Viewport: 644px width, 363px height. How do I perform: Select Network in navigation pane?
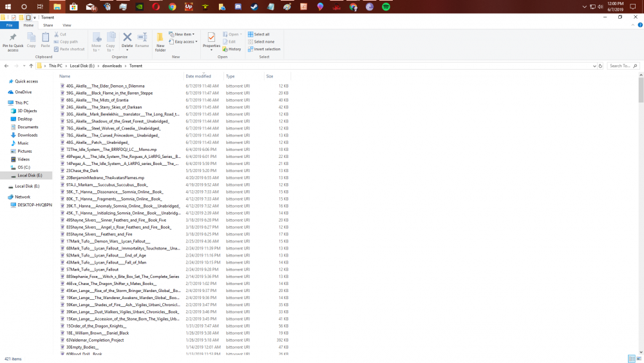tap(23, 197)
